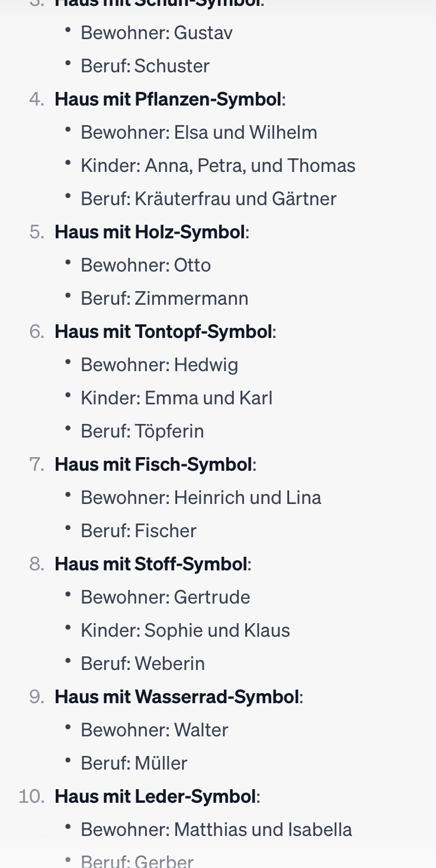Click the 'Haus mit Fisch-Symbol' heading
This screenshot has width=436, height=868.
[153, 464]
